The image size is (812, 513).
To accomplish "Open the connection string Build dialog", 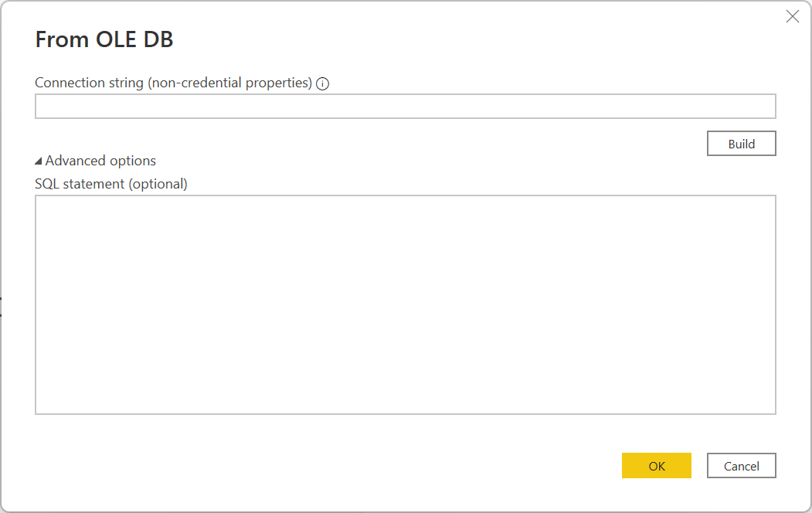I will [741, 143].
